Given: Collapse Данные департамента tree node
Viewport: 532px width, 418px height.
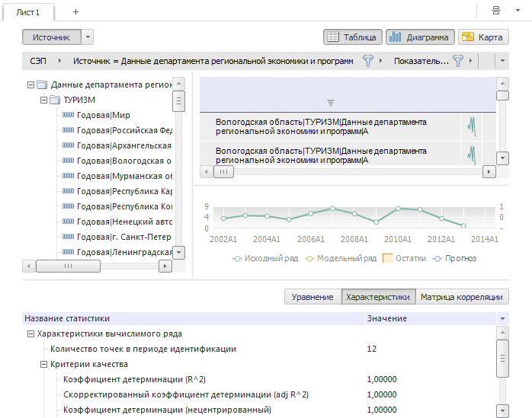Looking at the screenshot, I should point(31,85).
